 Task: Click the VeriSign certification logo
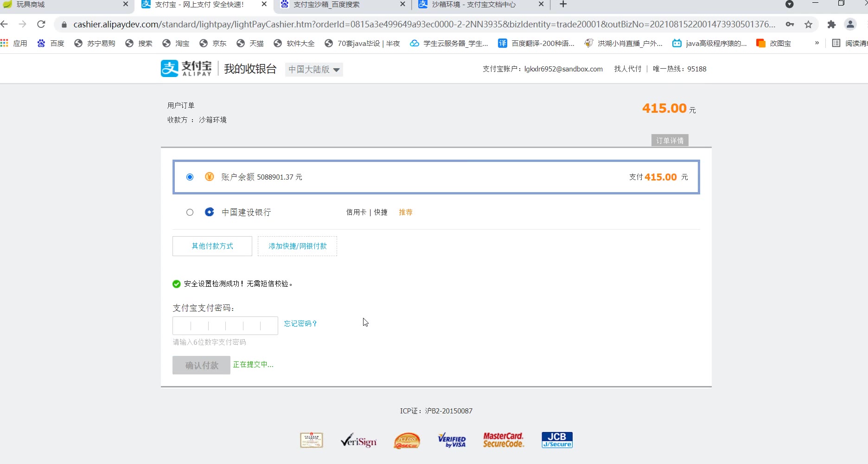point(358,440)
